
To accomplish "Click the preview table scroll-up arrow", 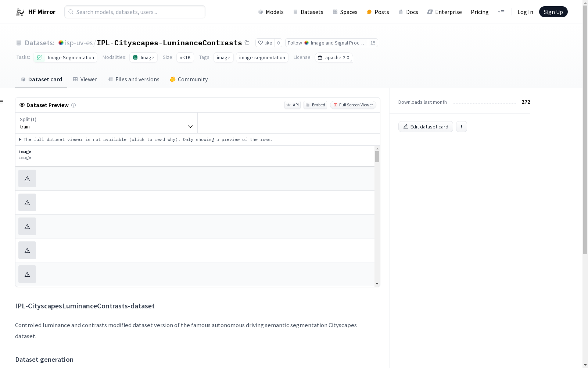I will click(377, 149).
